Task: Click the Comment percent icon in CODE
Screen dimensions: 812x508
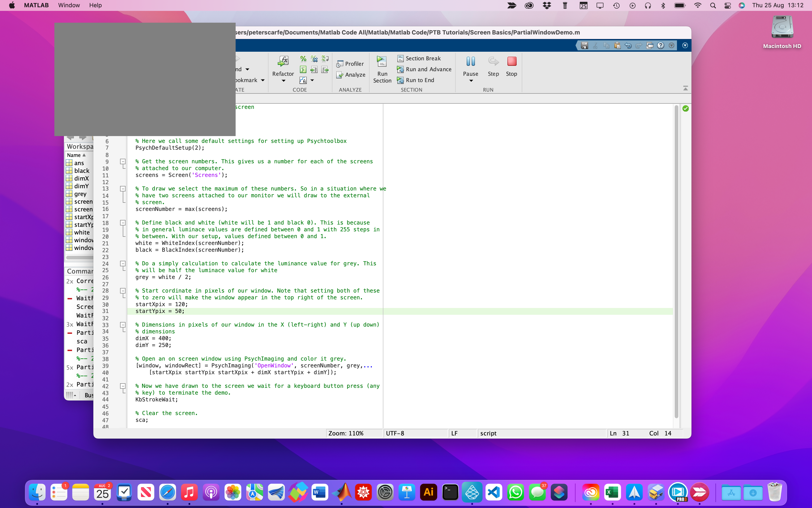Action: (x=303, y=59)
